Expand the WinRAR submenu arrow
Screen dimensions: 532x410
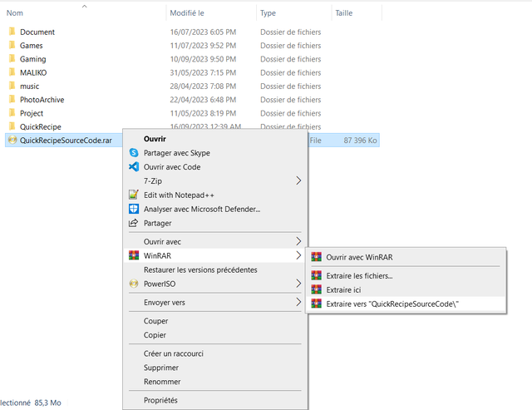298,255
